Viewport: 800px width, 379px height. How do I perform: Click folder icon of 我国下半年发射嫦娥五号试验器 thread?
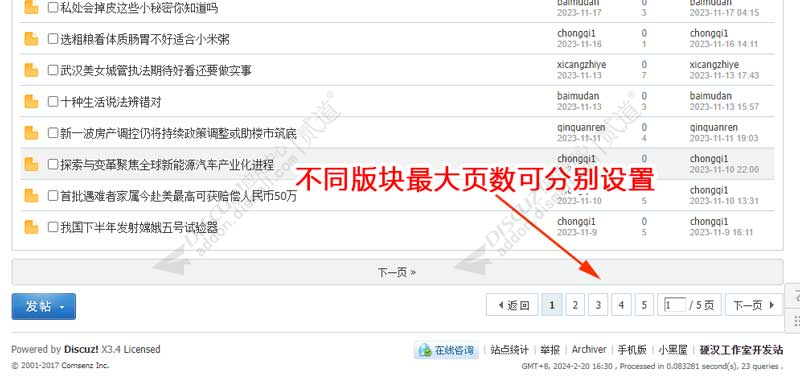pos(31,227)
